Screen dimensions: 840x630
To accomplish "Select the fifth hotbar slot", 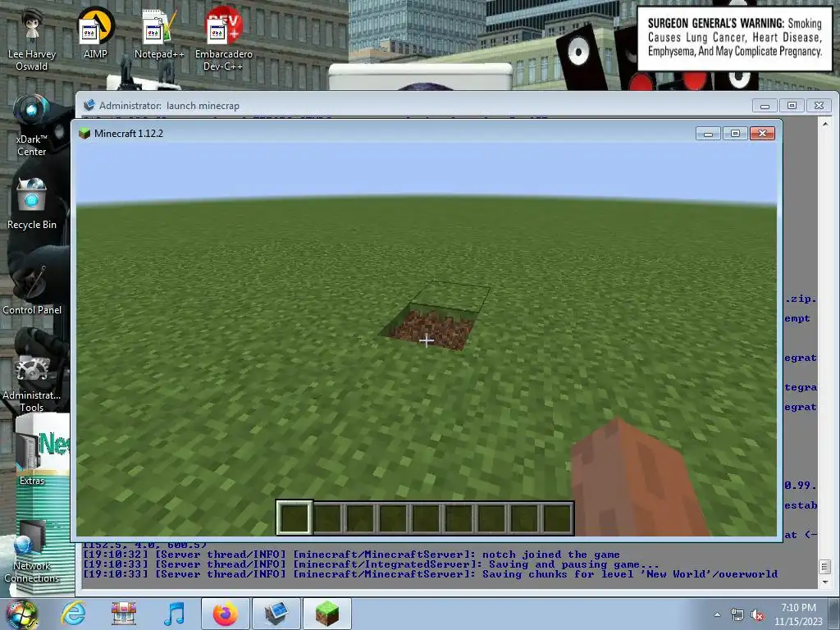I will [x=426, y=518].
